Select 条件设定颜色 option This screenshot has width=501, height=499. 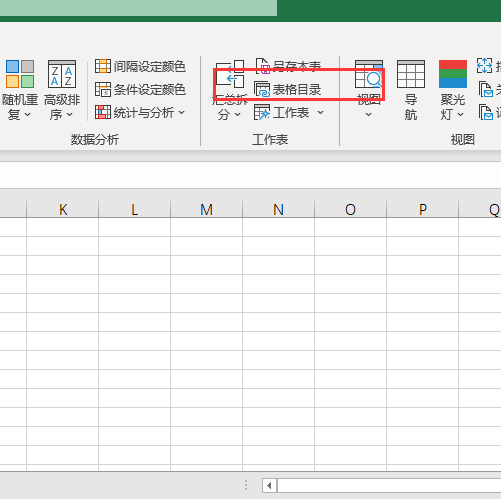[x=140, y=89]
